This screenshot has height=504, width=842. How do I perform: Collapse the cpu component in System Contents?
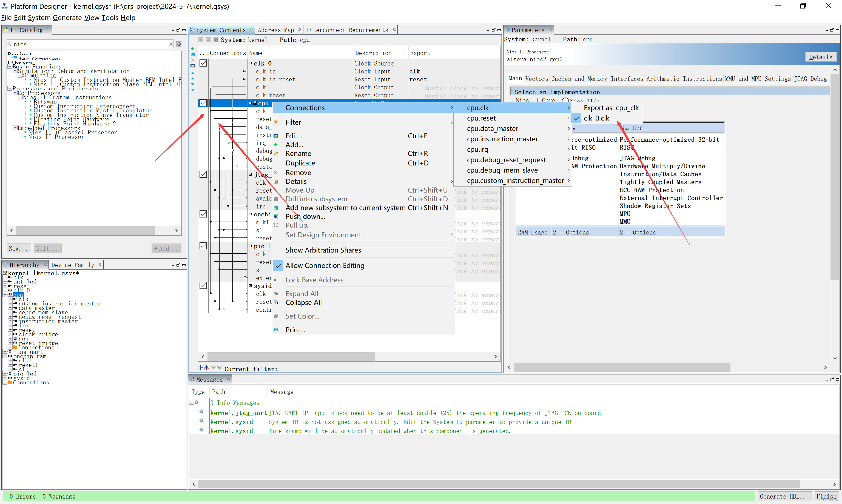tap(251, 102)
